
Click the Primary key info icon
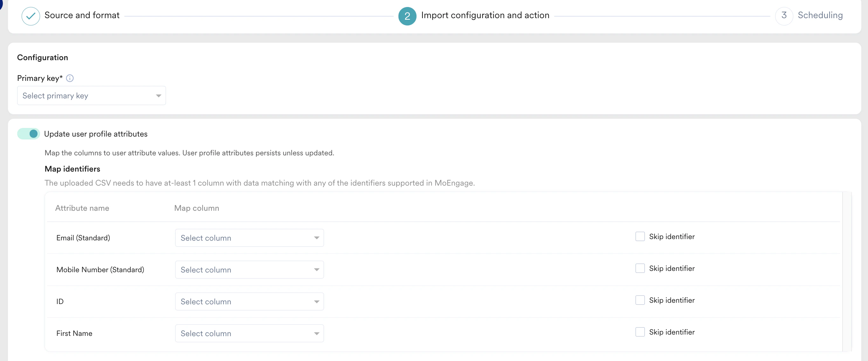(x=70, y=78)
